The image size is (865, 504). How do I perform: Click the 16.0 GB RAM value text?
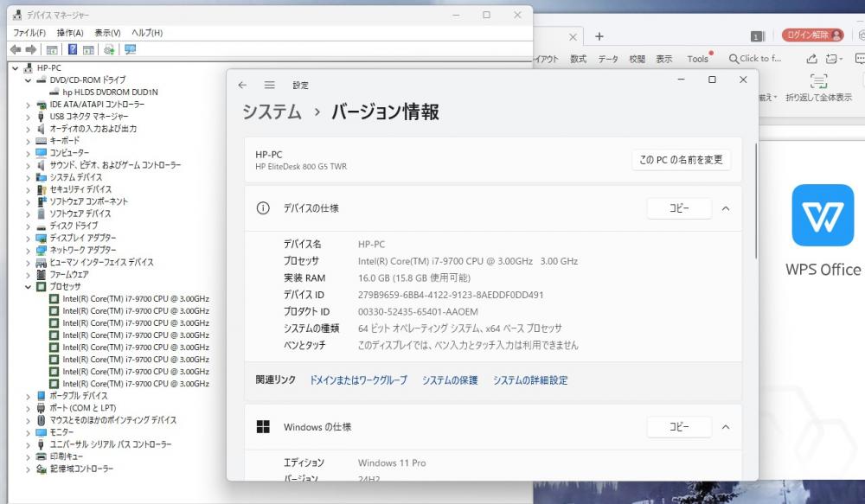tap(413, 278)
